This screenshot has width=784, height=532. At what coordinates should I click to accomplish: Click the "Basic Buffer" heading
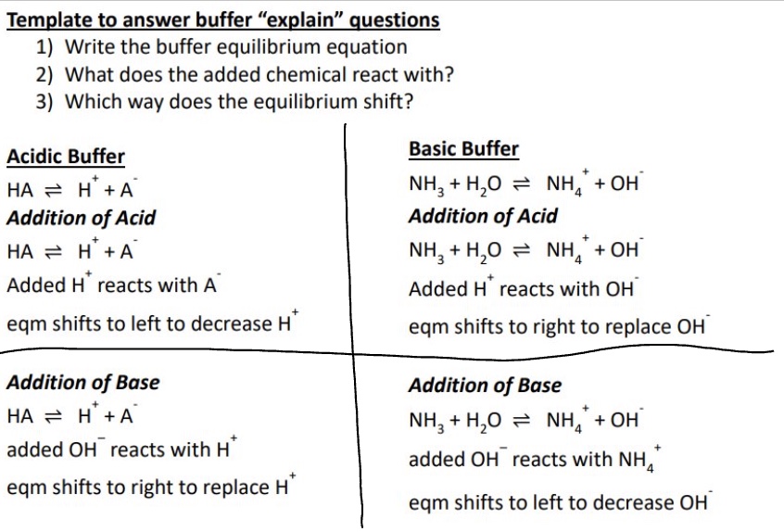[x=463, y=149]
